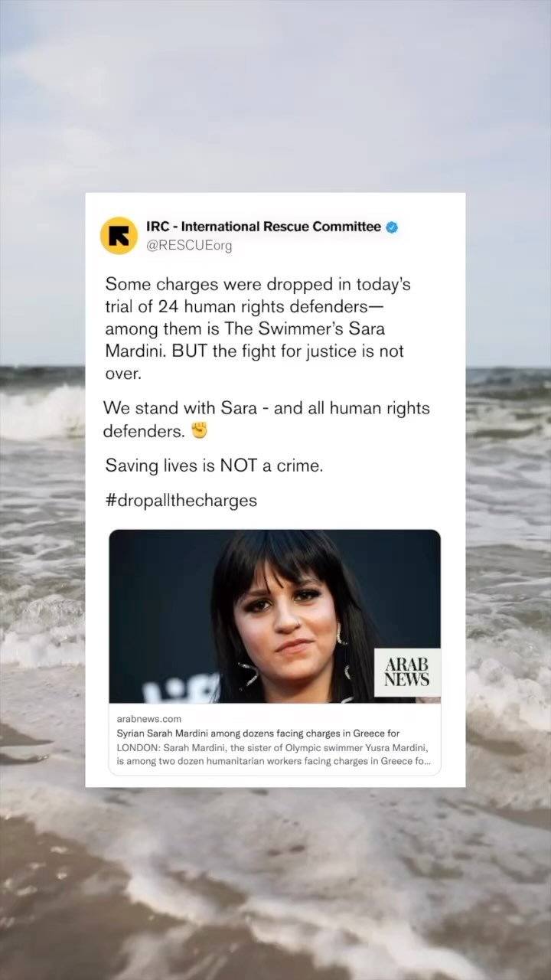
Task: Click the 'The Swimmer's Sara' text line
Action: coord(299,329)
